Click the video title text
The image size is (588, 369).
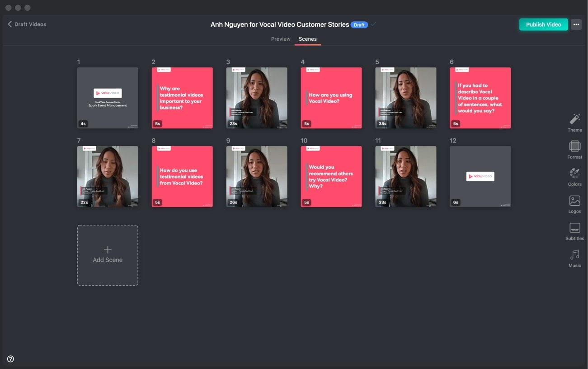(280, 24)
